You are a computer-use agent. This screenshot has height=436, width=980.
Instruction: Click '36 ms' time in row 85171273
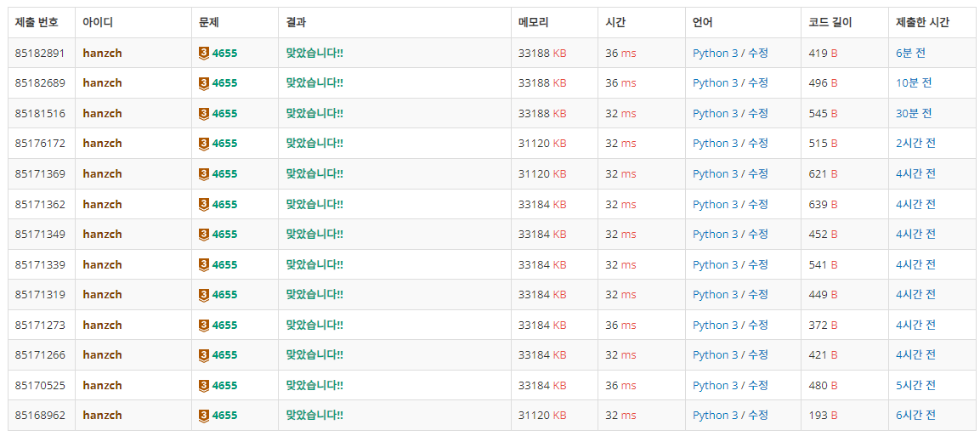coord(620,325)
